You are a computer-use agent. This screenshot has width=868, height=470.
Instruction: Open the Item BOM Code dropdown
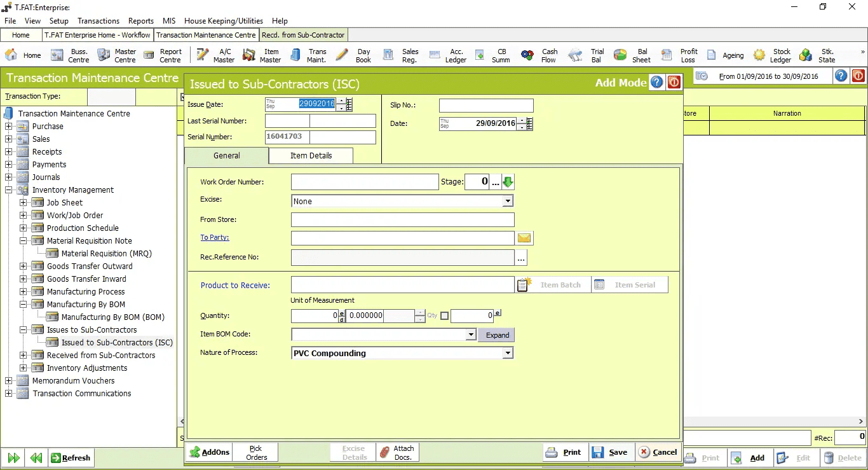[470, 335]
